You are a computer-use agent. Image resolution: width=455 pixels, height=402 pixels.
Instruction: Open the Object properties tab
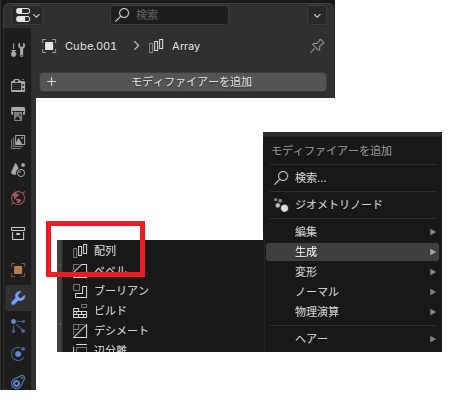[x=18, y=270]
